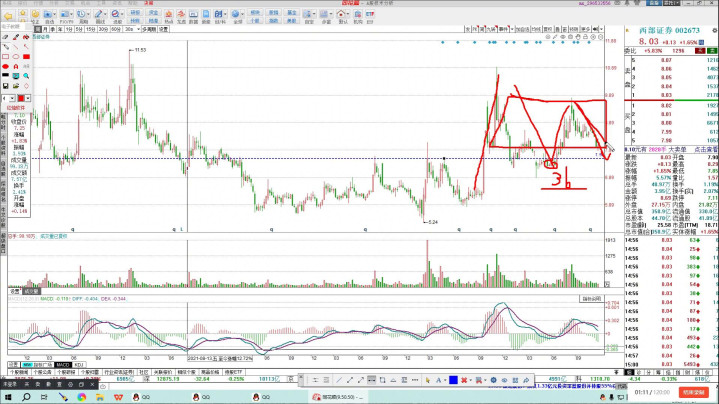This screenshot has height=404, width=719.
Task: Pick the arrow drawing tool
Action: (26, 47)
